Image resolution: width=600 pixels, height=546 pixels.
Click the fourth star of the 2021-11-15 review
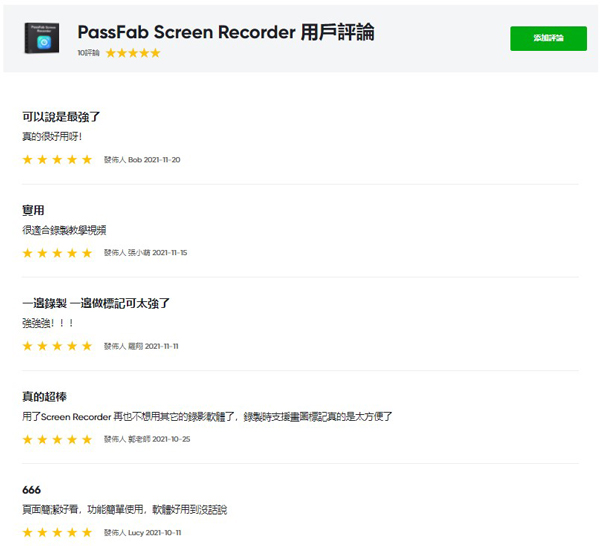point(72,253)
